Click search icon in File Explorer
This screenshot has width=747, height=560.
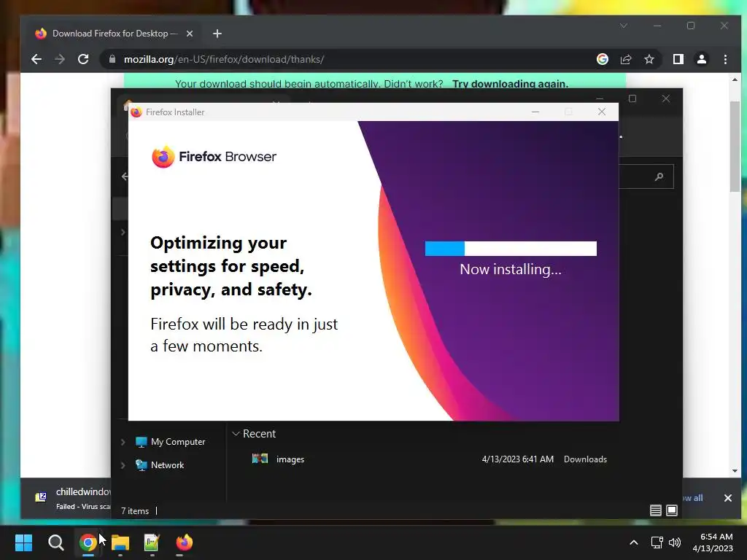659,176
